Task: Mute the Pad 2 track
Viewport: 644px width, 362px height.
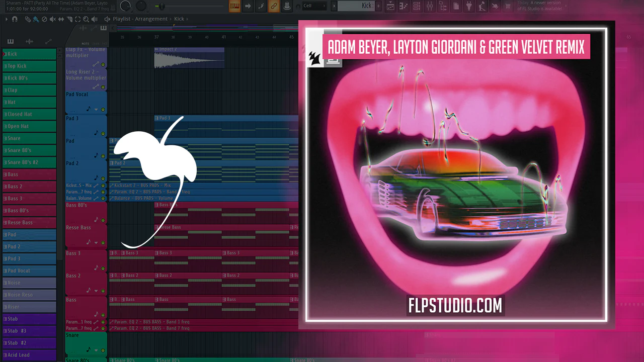Action: (103, 178)
